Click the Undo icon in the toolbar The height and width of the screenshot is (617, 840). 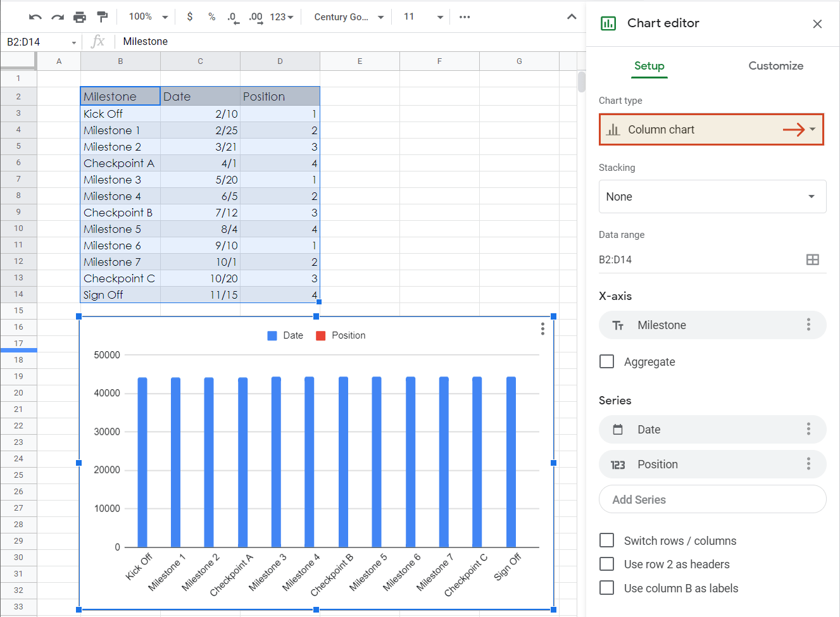35,16
